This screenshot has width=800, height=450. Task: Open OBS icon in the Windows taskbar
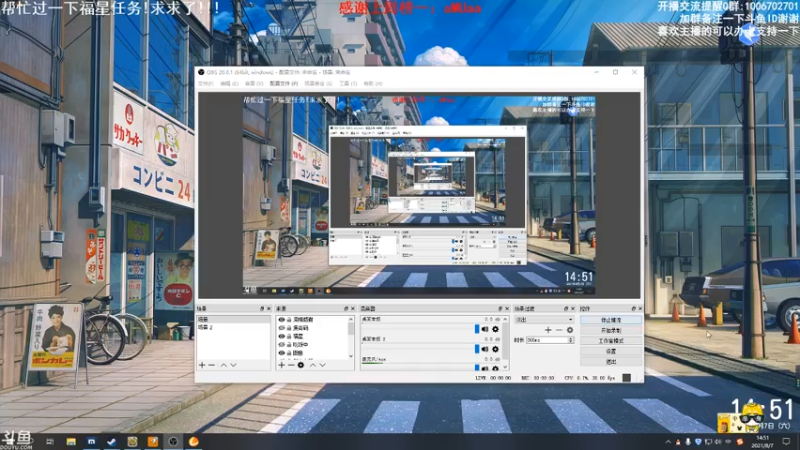[173, 441]
